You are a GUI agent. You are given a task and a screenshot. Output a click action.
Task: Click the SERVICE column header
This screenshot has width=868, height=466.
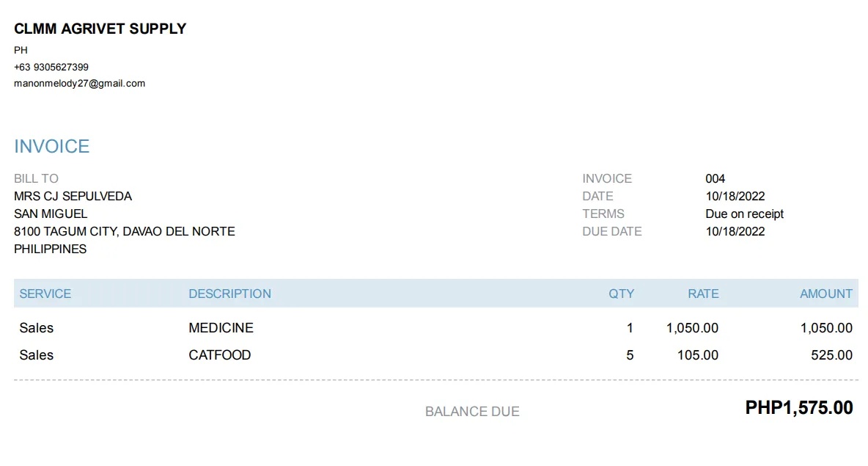[45, 294]
